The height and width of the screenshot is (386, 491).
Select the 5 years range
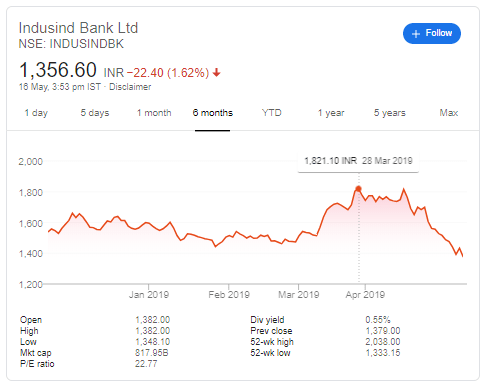(390, 113)
